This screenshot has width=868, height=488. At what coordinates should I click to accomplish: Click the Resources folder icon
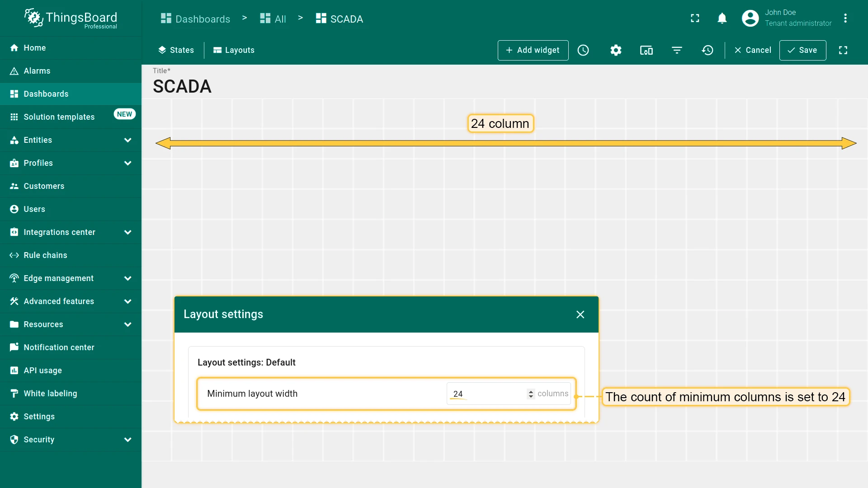tap(14, 324)
